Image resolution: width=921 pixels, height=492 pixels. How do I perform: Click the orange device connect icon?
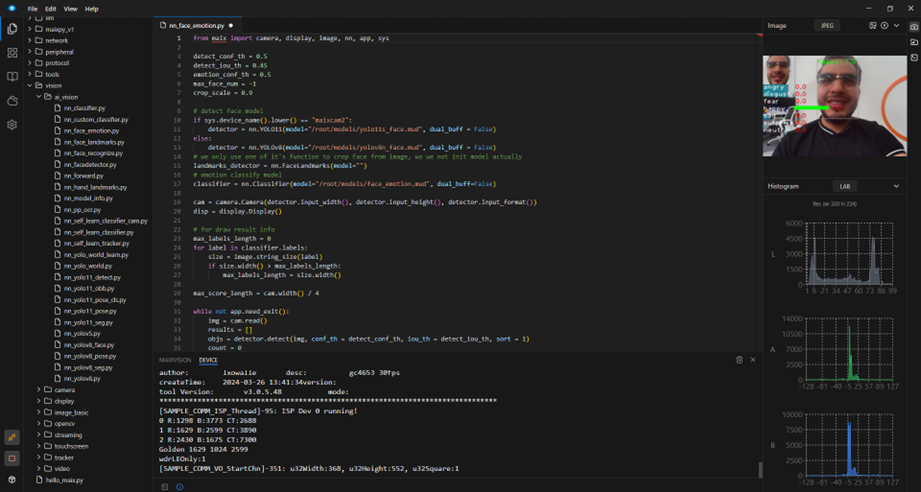(x=12, y=437)
